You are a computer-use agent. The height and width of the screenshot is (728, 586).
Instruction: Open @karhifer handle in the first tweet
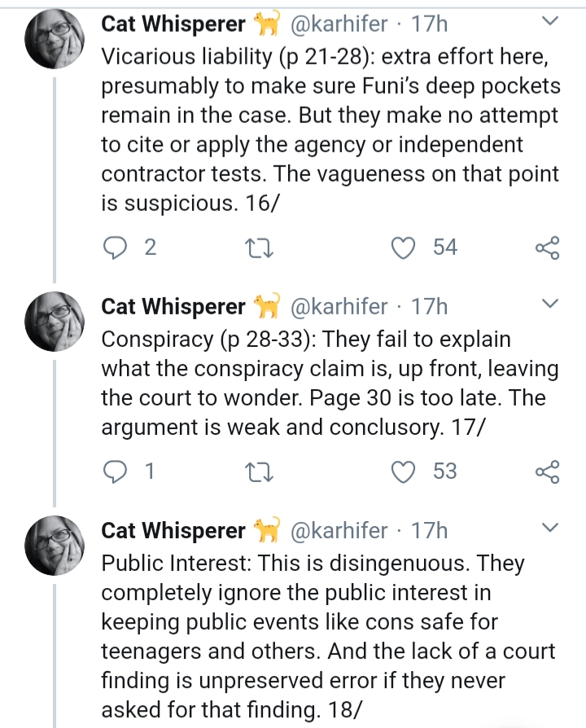[x=339, y=24]
